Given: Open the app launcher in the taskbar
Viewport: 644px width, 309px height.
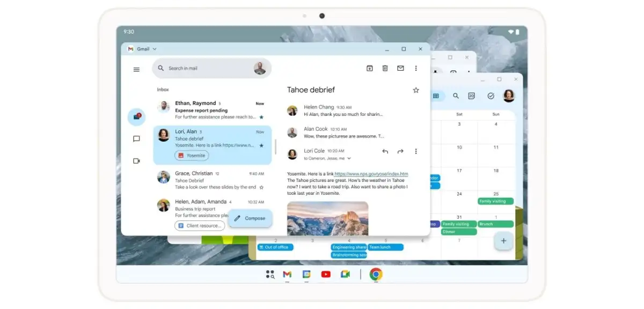Looking at the screenshot, I should tap(270, 275).
